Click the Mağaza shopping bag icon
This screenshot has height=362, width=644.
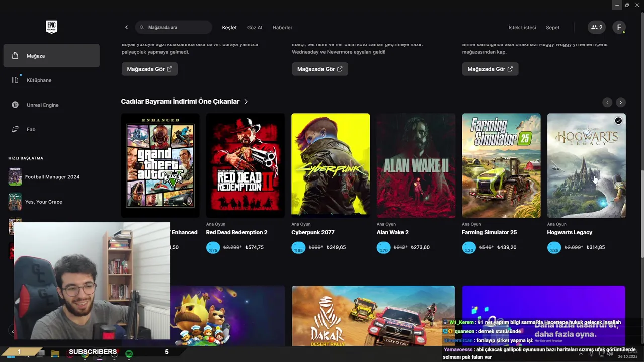click(x=15, y=56)
